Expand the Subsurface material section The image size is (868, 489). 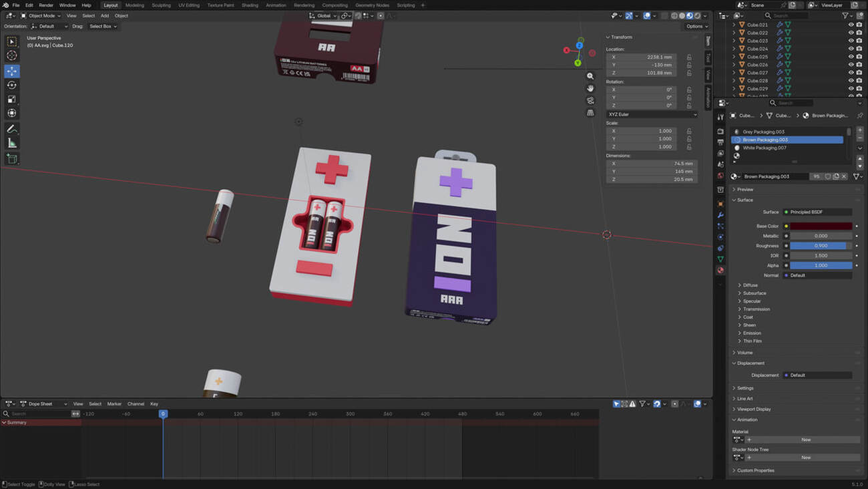coord(754,293)
